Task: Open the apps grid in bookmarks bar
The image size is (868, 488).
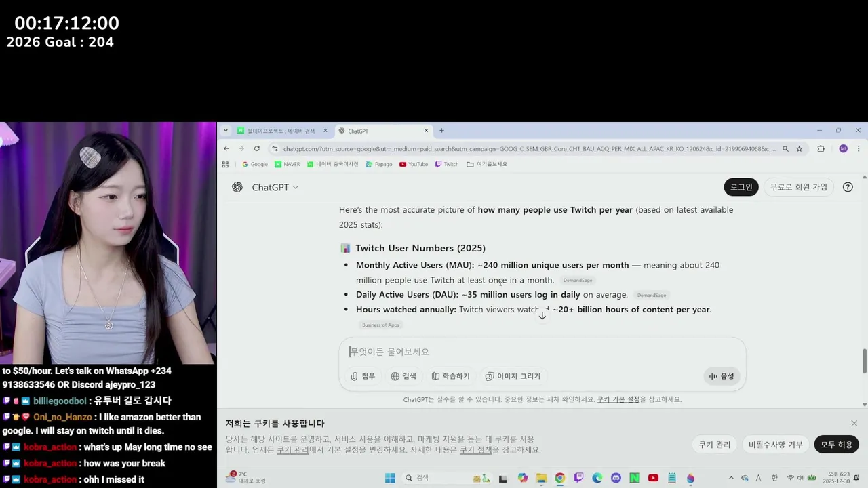Action: pyautogui.click(x=226, y=164)
